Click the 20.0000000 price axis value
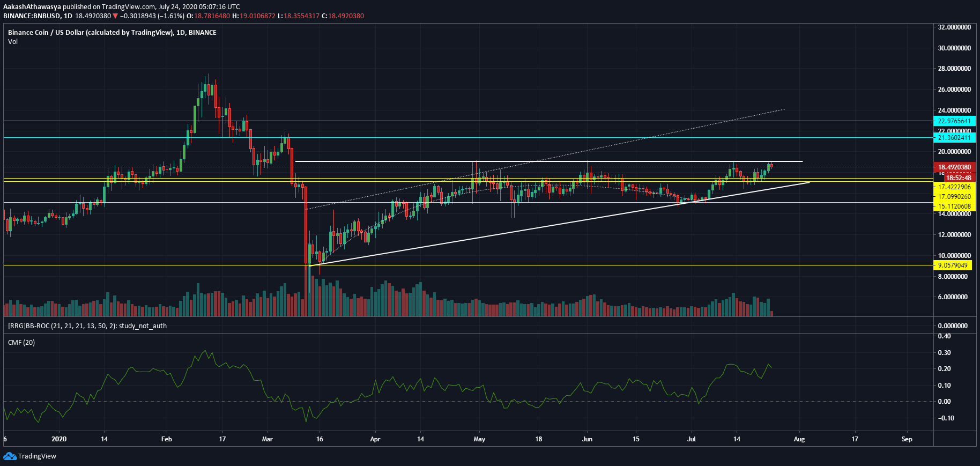 (x=954, y=152)
